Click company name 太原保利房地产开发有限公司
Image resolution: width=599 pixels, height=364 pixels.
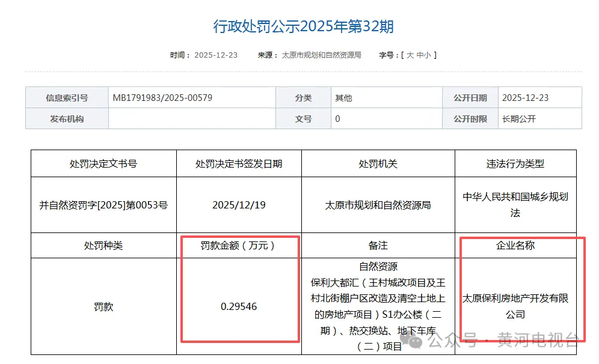[x=515, y=306]
